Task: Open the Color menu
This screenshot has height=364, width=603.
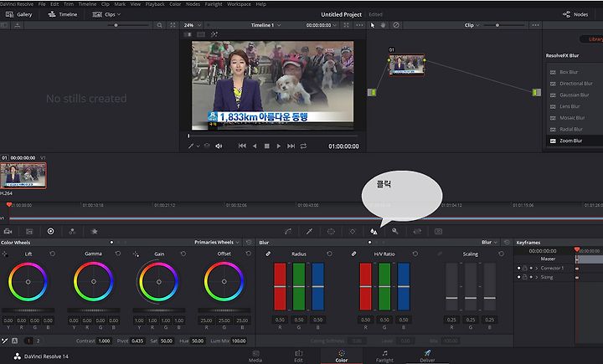Action: pyautogui.click(x=175, y=4)
